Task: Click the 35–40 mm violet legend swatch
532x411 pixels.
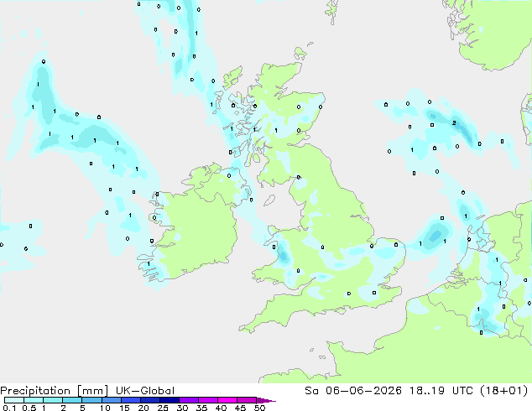Action: coord(208,400)
